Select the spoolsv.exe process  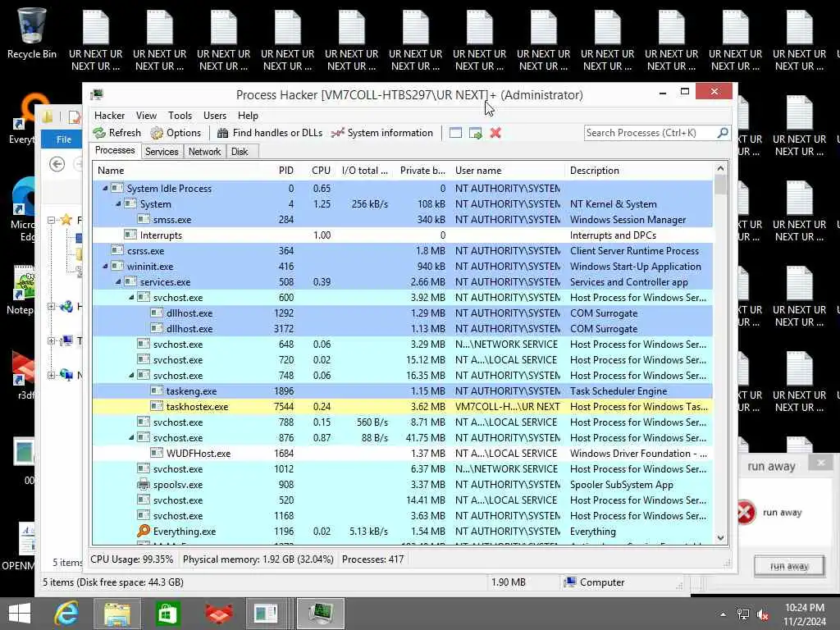403,484
